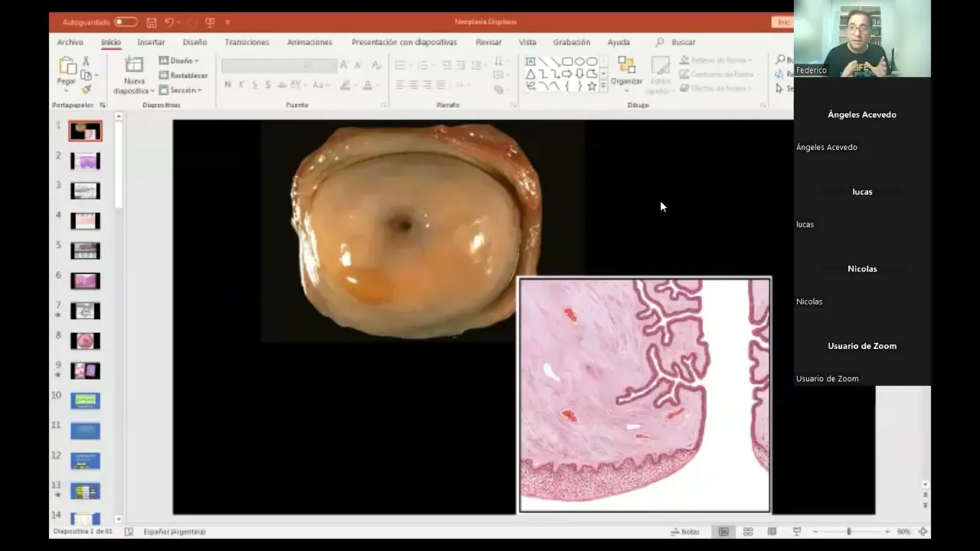Click the Slideshow icon in status bar

click(796, 531)
